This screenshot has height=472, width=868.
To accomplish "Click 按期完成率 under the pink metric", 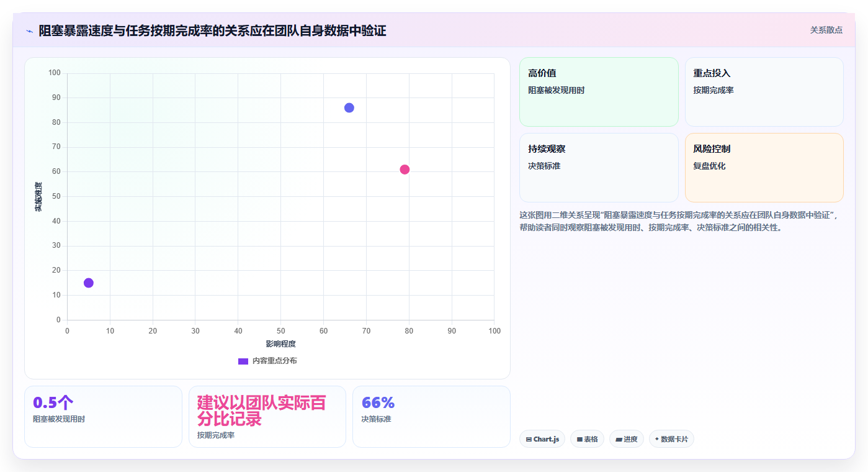I will tap(216, 435).
